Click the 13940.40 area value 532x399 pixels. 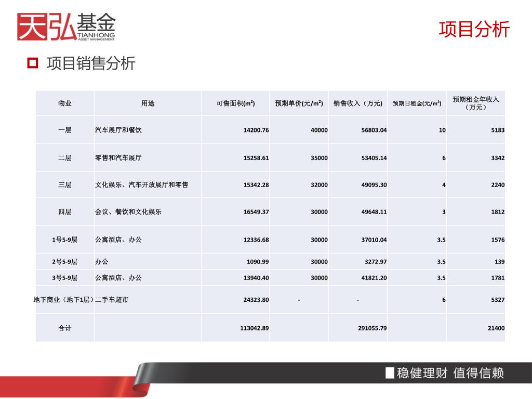[256, 278]
